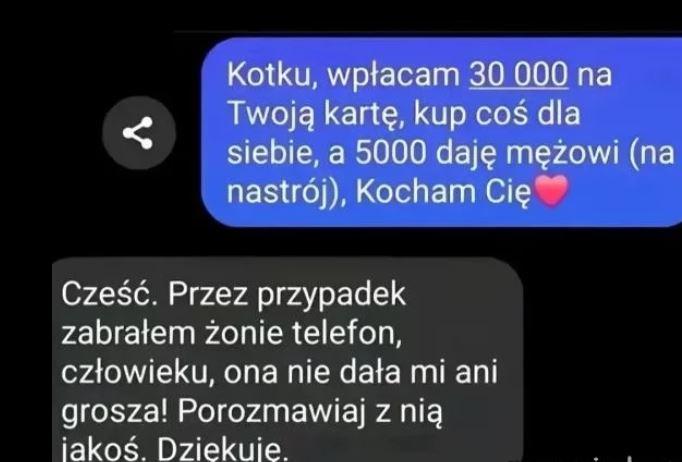
Task: Click the word "nastrój)" in blue message
Action: tap(286, 192)
